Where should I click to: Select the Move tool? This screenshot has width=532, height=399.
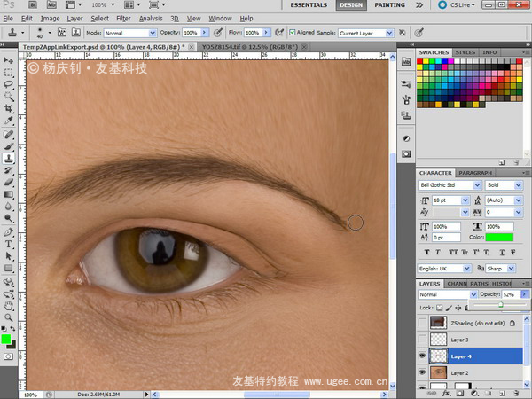8,60
